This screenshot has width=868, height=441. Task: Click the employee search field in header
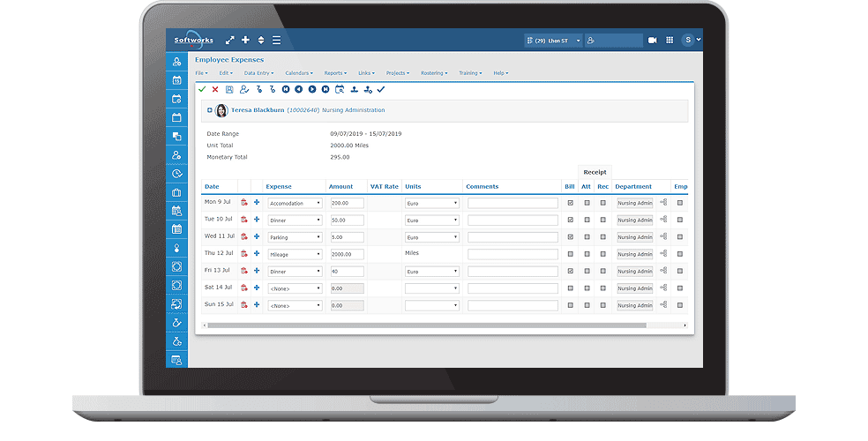pos(614,41)
